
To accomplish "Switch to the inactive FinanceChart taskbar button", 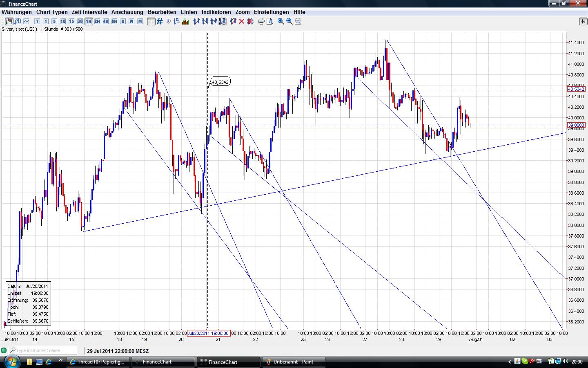I will (x=163, y=362).
